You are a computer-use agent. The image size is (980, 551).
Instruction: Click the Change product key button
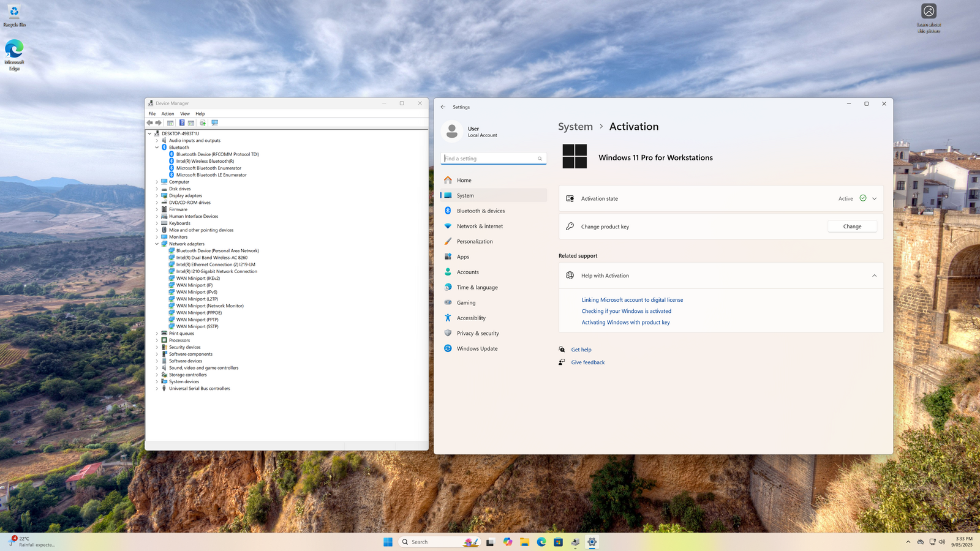coord(852,227)
